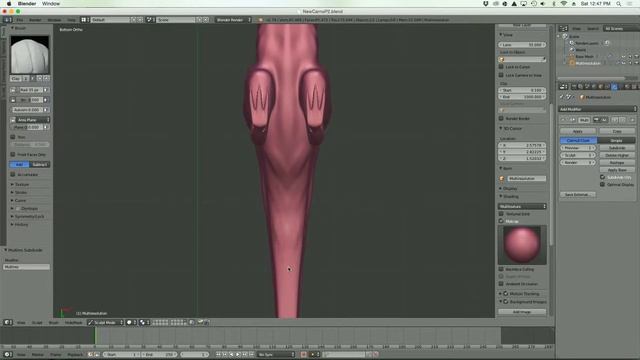Click the Clay brush name field
Screen dimensions: 640x360
(16, 78)
